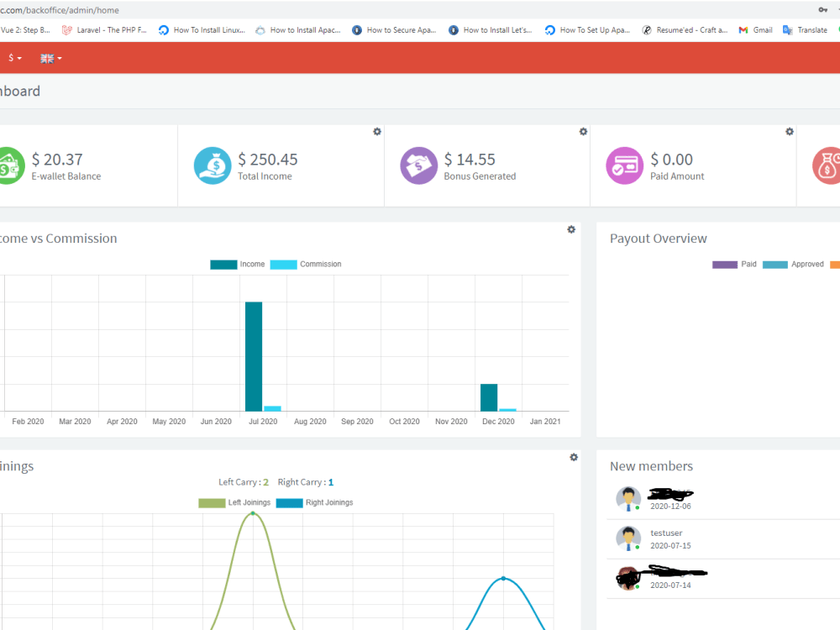
Task: Open How to Install Apac... bookmark
Action: (298, 30)
